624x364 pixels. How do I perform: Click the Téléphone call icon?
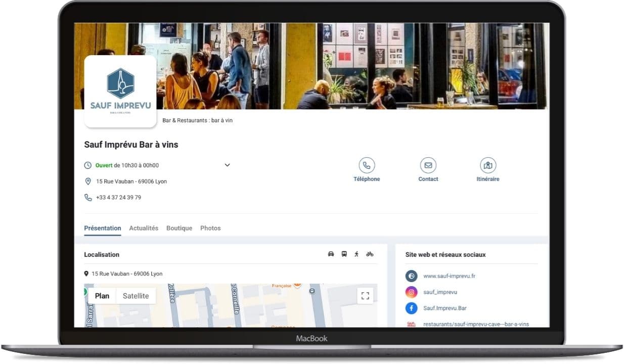[367, 165]
